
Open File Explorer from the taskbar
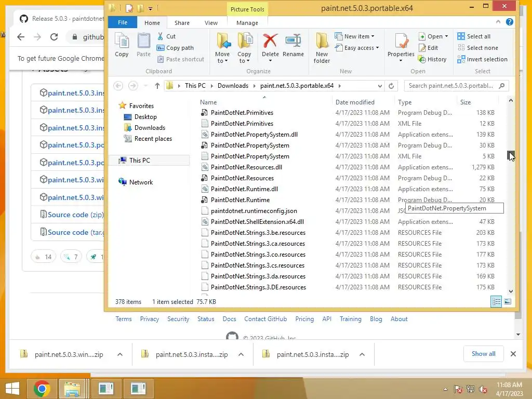pos(72,389)
